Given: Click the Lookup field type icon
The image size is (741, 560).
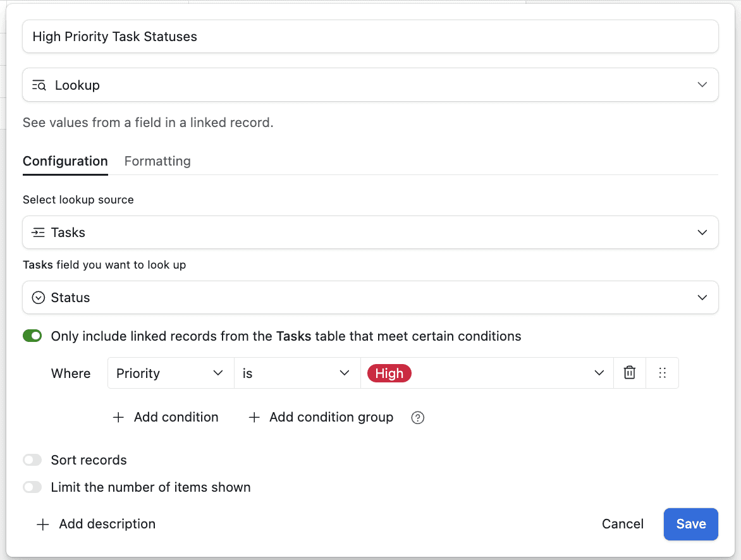Looking at the screenshot, I should pyautogui.click(x=39, y=85).
